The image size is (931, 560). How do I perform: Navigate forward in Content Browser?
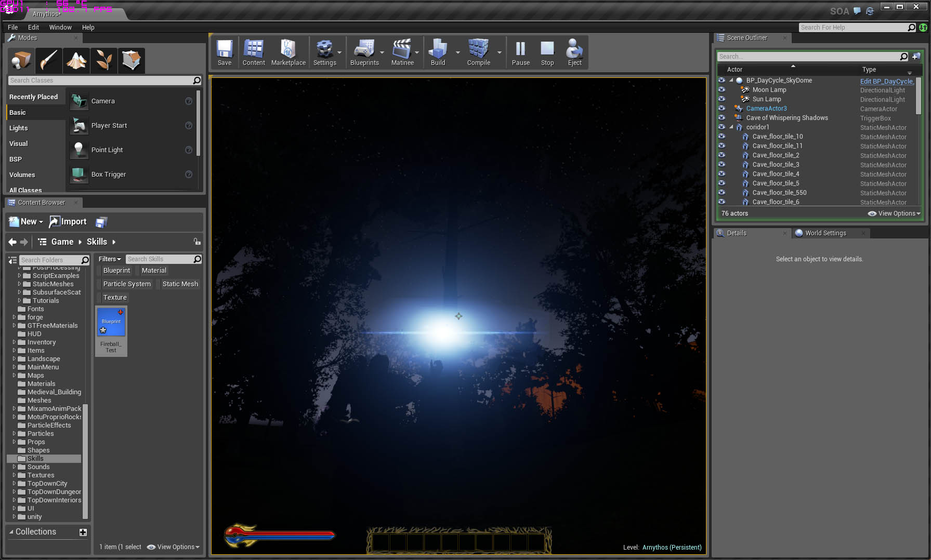pyautogui.click(x=24, y=242)
